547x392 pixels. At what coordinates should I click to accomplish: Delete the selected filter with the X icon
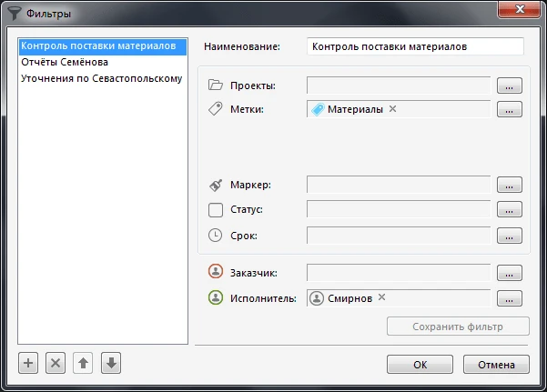click(56, 363)
